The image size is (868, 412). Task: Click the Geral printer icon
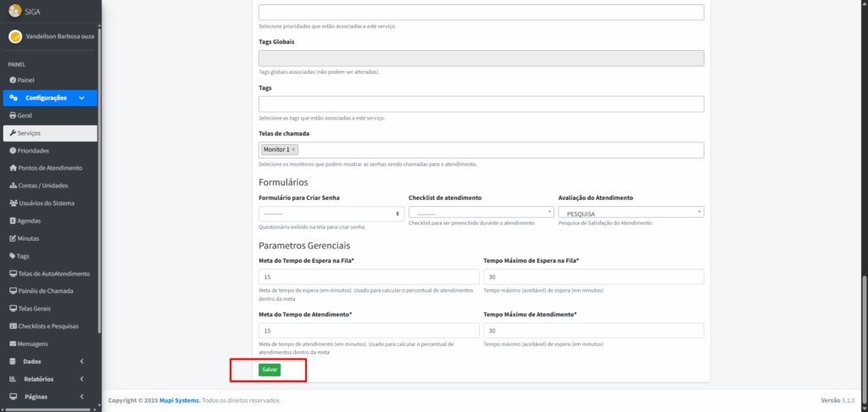12,115
